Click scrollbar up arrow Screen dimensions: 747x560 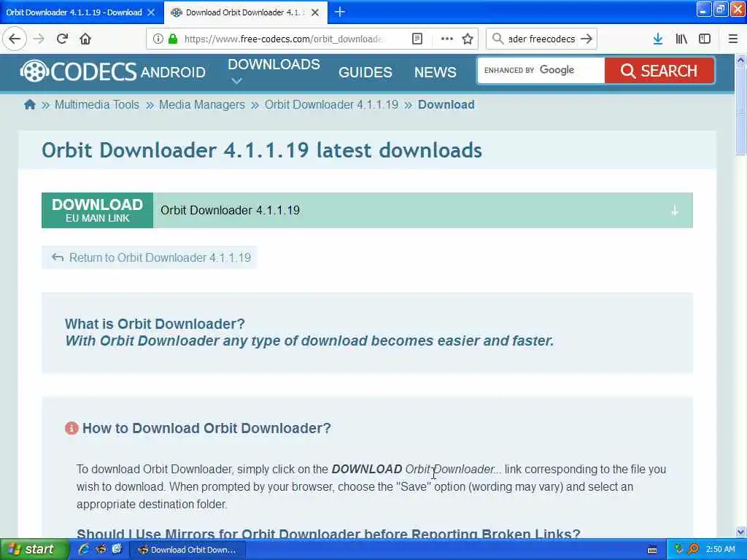(740, 60)
